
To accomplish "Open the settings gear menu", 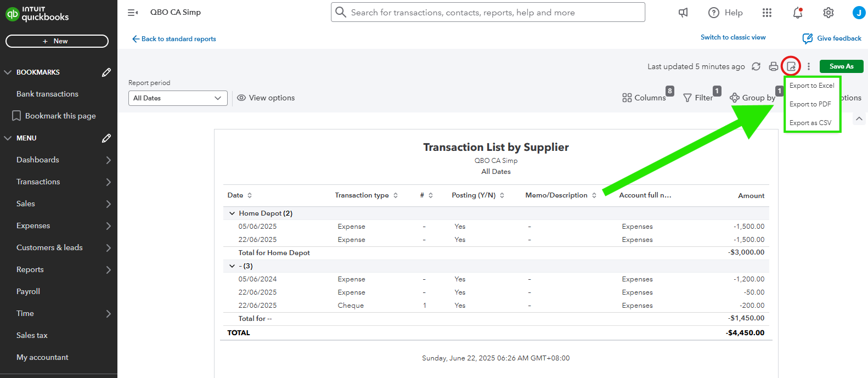I will [x=828, y=13].
